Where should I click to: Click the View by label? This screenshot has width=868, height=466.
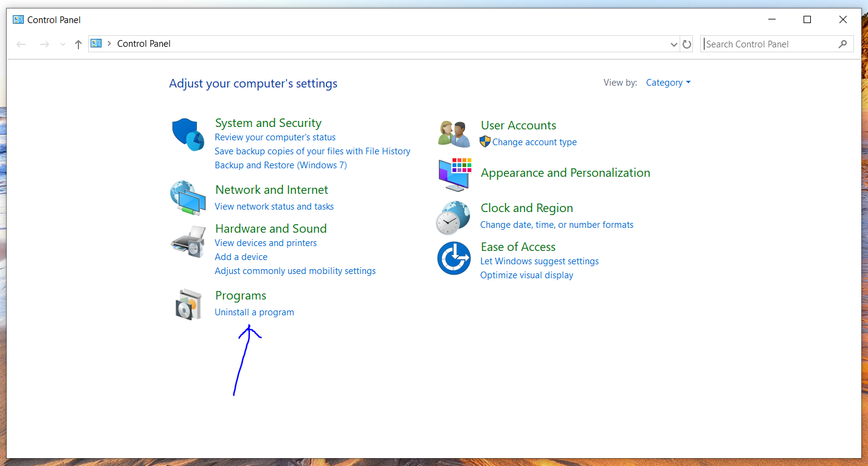[x=620, y=83]
